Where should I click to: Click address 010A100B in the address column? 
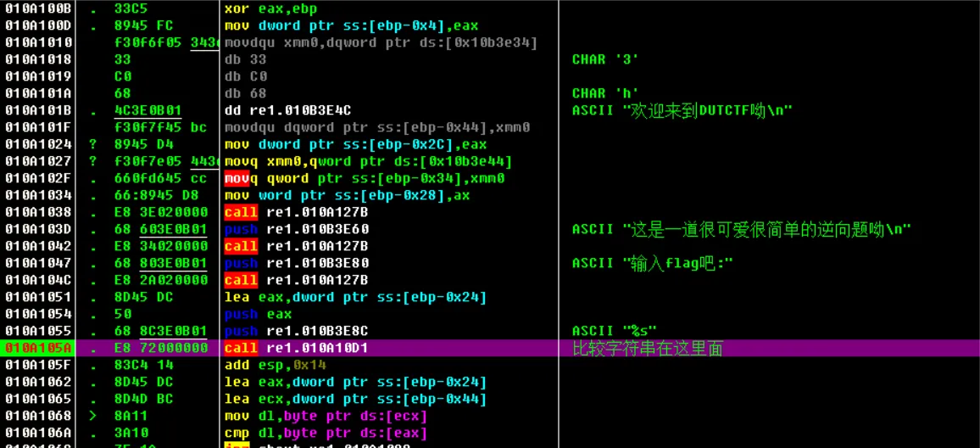(38, 8)
